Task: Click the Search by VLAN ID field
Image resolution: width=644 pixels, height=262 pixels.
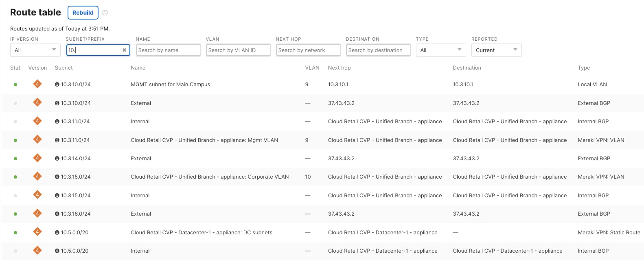Action: point(238,50)
